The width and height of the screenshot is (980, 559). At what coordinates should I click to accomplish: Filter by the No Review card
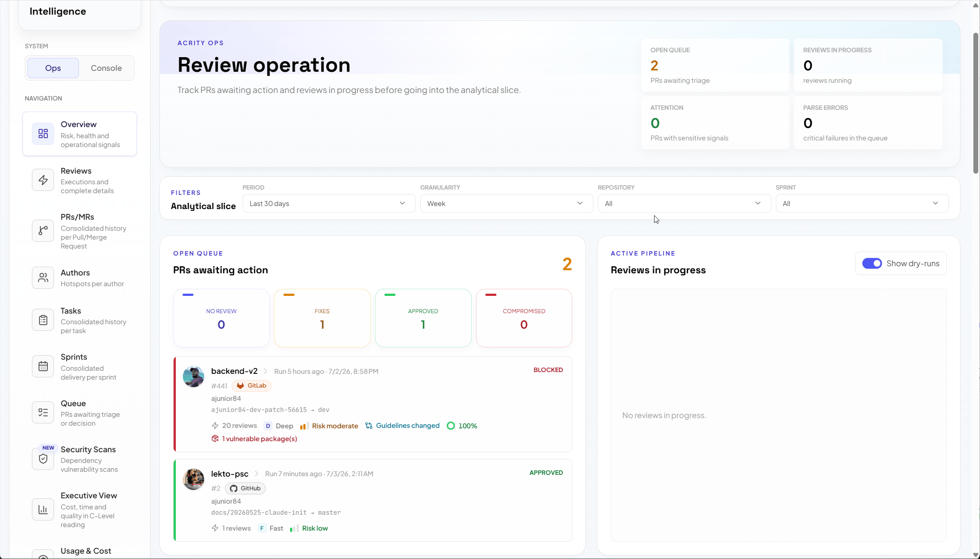pyautogui.click(x=221, y=318)
